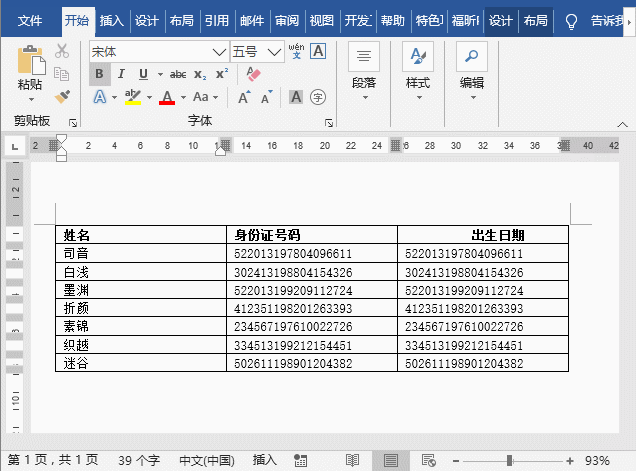Highlight text with the yellow marker
This screenshot has height=471, width=636.
(x=133, y=97)
